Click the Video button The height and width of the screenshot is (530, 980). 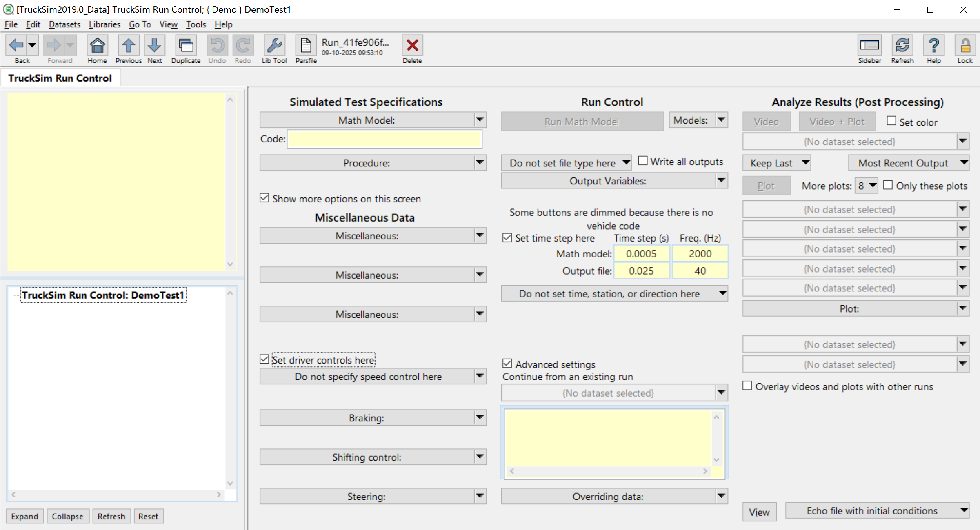click(x=767, y=121)
